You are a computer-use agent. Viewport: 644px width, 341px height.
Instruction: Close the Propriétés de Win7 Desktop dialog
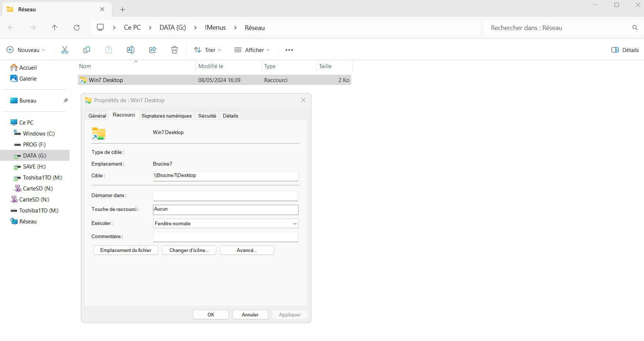click(303, 100)
